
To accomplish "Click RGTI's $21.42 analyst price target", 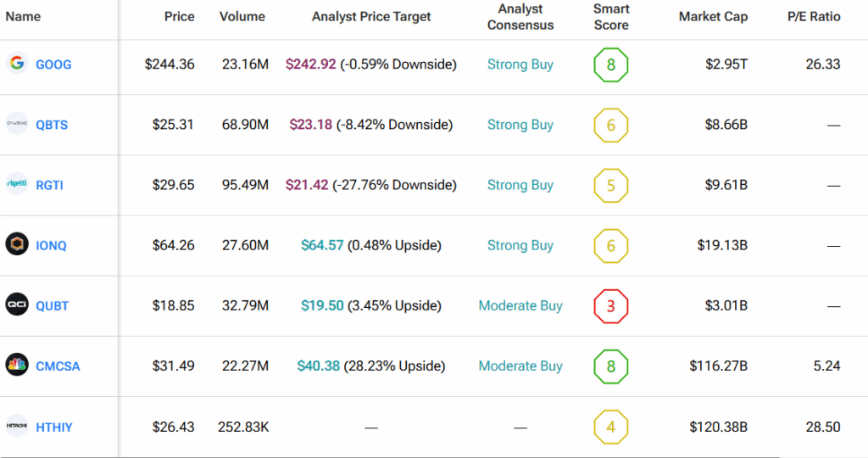I will click(307, 185).
